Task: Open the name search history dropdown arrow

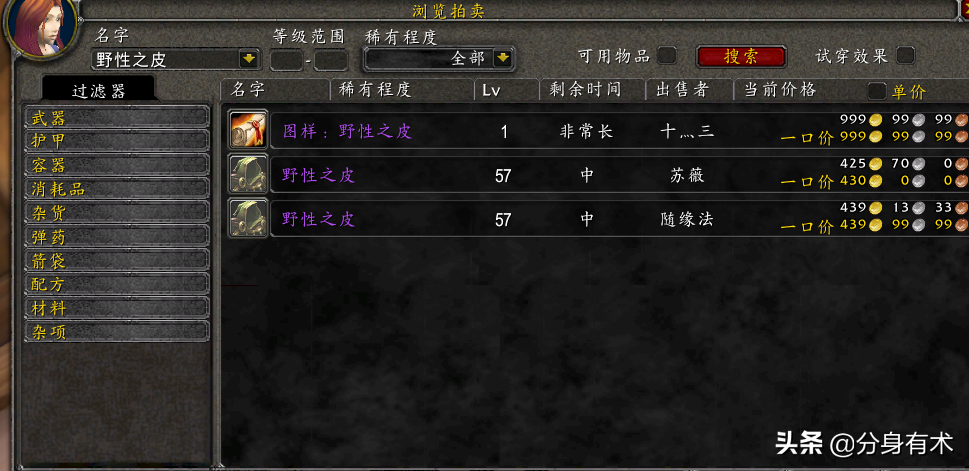Action: click(x=249, y=59)
